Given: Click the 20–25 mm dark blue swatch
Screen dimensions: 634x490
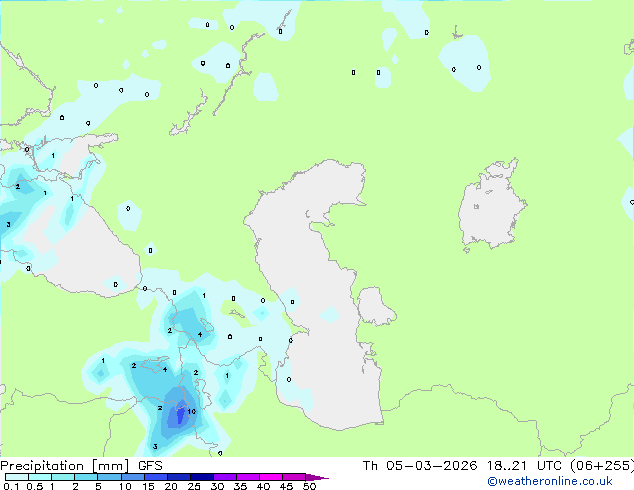Looking at the screenshot, I should click(179, 477).
